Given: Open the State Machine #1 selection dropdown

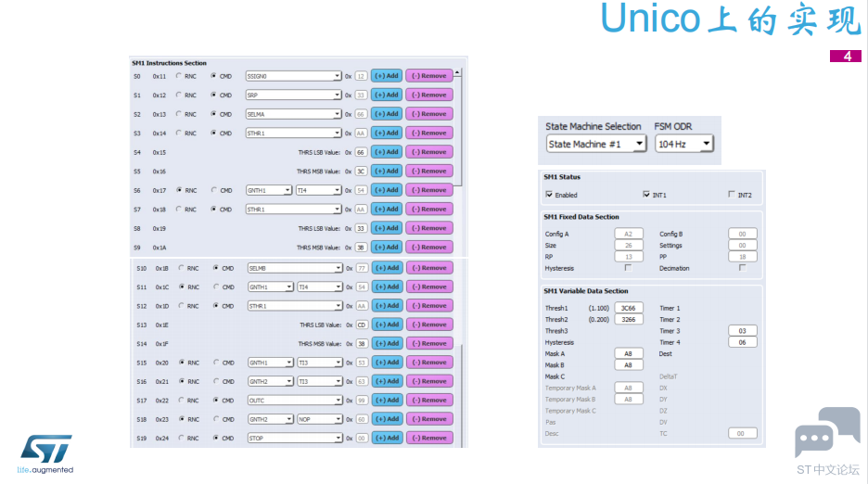Looking at the screenshot, I should [x=595, y=144].
